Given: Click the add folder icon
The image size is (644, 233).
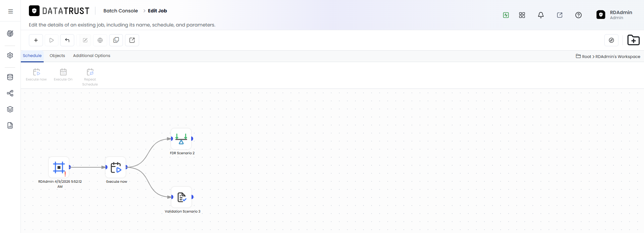Looking at the screenshot, I should pyautogui.click(x=634, y=40).
